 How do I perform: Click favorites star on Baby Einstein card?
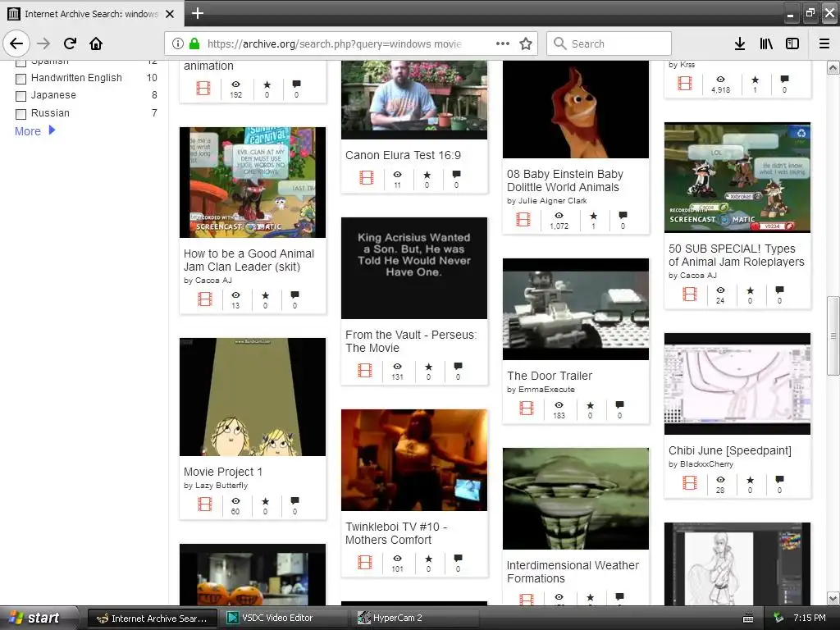coord(593,216)
